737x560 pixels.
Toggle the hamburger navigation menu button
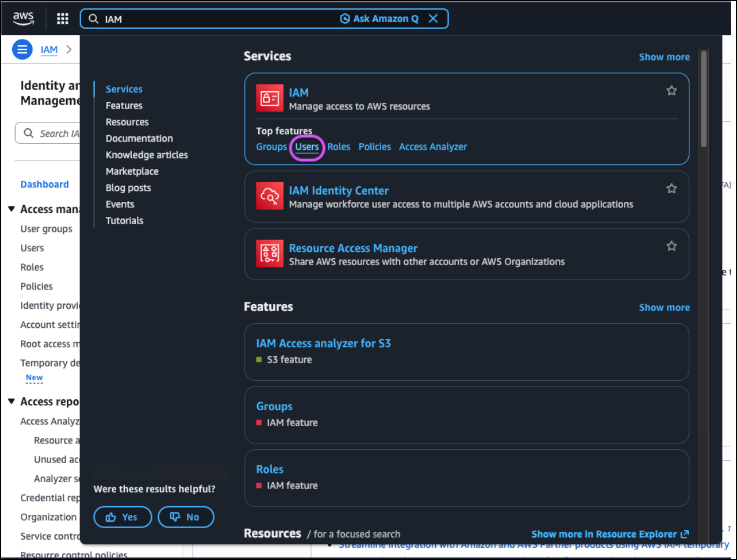click(x=22, y=49)
